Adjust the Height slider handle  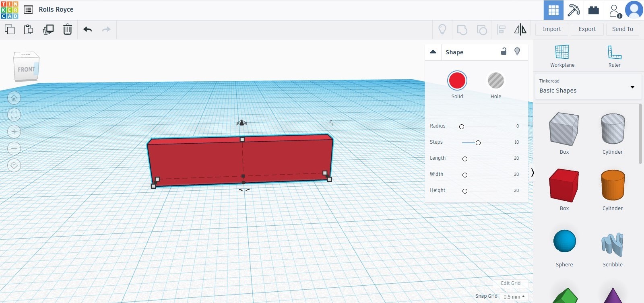(465, 191)
